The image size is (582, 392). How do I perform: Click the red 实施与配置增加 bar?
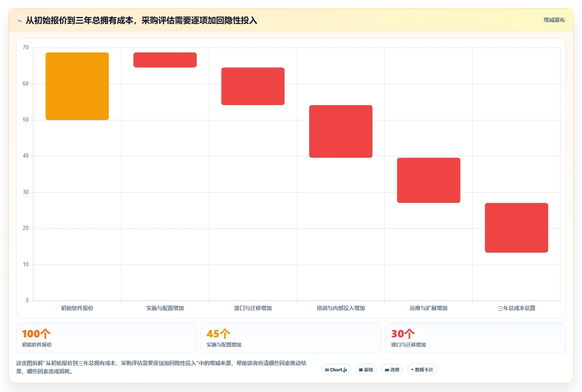(x=165, y=60)
